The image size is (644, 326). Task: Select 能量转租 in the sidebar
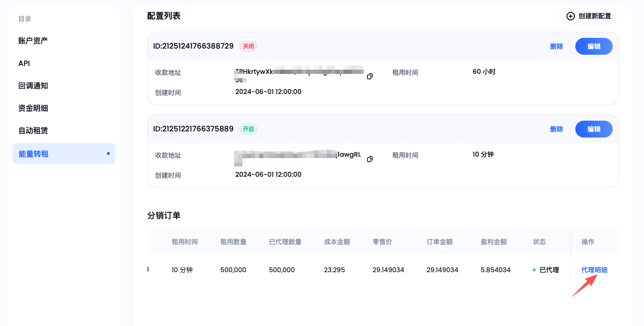[x=34, y=153]
